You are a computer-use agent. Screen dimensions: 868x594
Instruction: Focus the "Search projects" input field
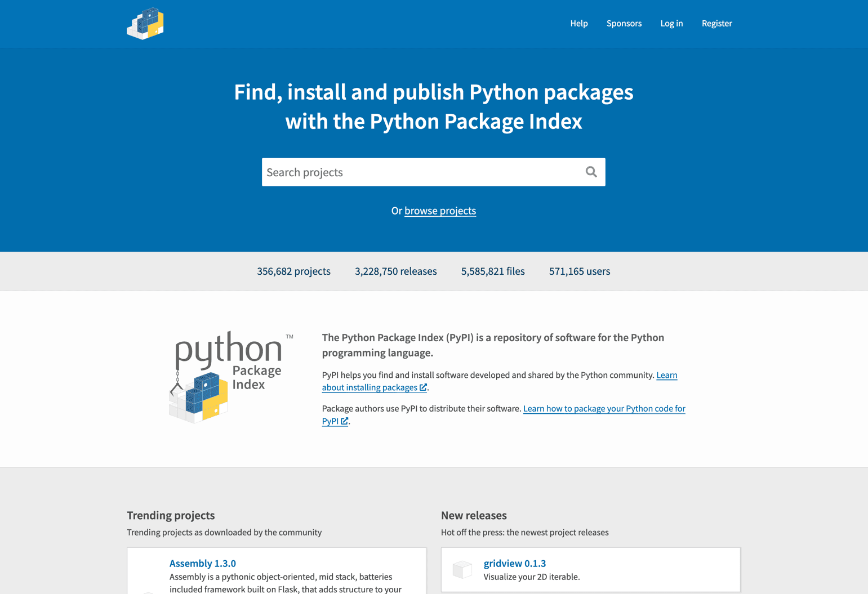coord(421,172)
